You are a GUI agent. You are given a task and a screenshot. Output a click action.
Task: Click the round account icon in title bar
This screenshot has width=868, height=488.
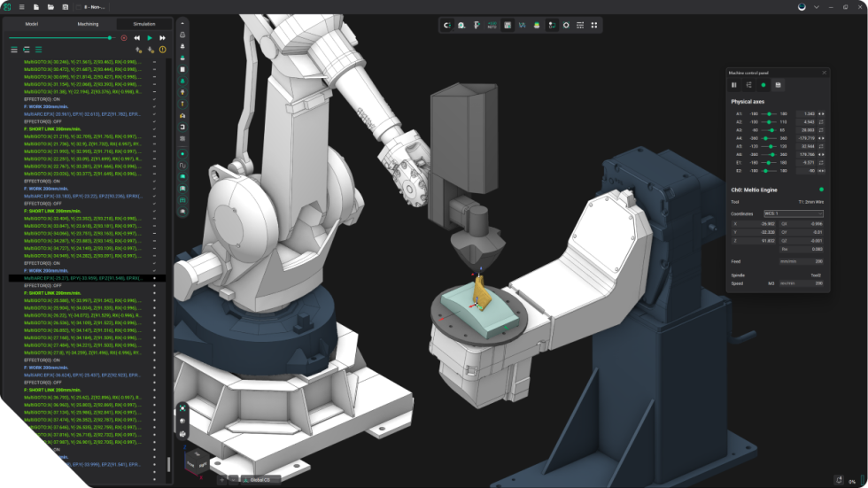[x=802, y=7]
